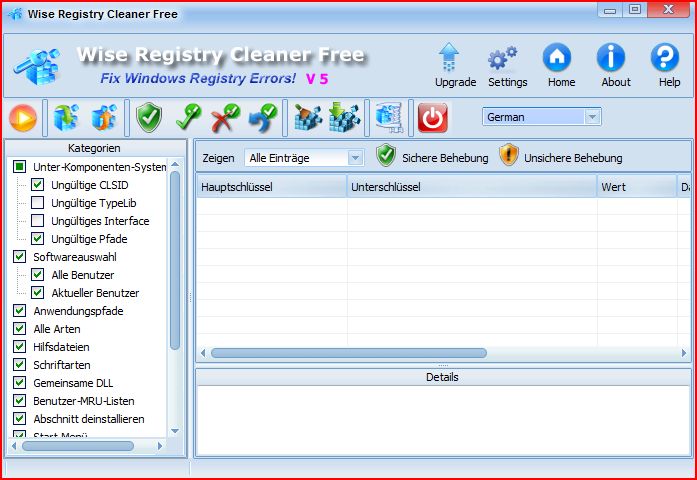The width and height of the screenshot is (697, 480).
Task: Toggle Hilfsdateien checkbox
Action: click(x=20, y=347)
